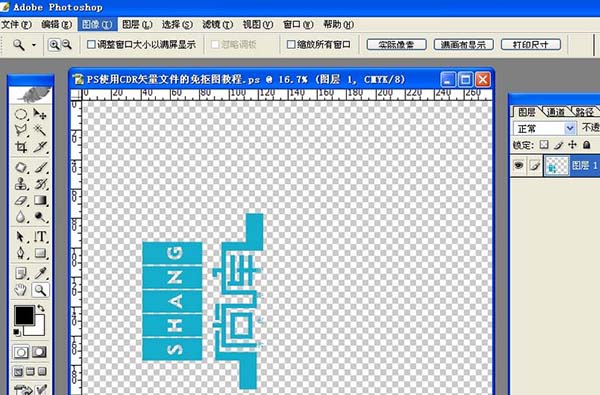Select the History Brush tool

click(x=40, y=184)
